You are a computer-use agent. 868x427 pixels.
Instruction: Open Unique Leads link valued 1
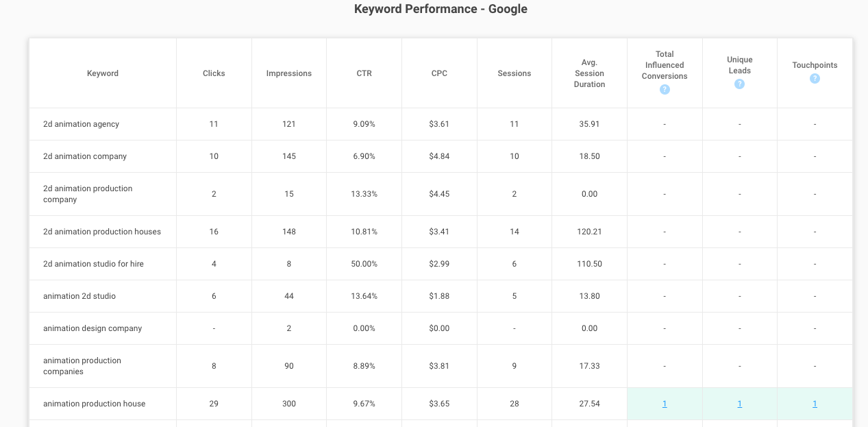(739, 404)
